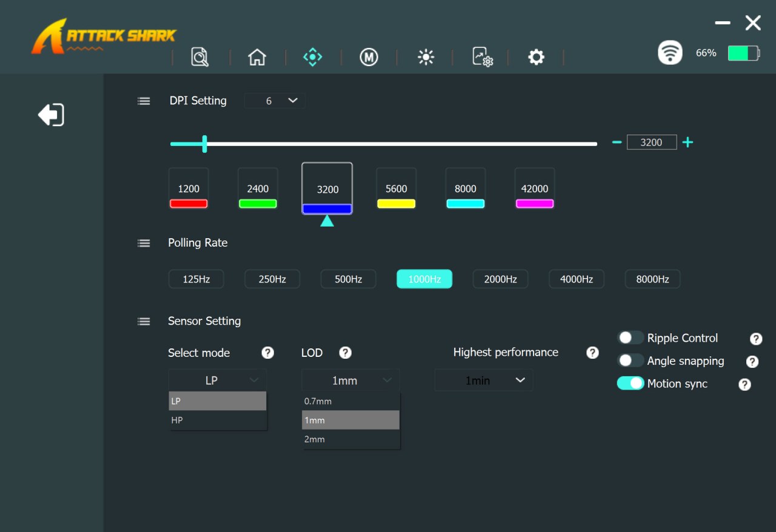Decrease DPI with the minus button
776x532 pixels.
click(x=617, y=142)
